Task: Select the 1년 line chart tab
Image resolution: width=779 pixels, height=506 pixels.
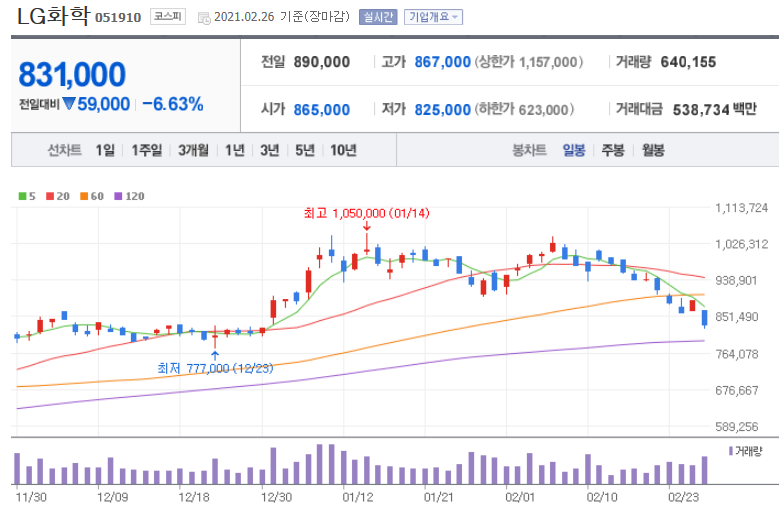Action: pyautogui.click(x=234, y=150)
